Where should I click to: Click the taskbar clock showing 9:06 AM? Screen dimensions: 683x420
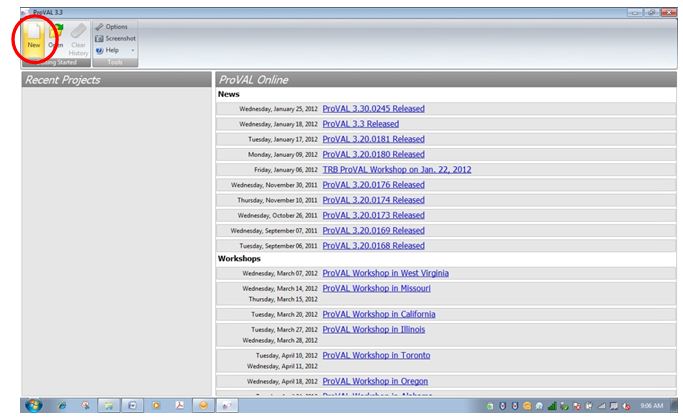652,406
